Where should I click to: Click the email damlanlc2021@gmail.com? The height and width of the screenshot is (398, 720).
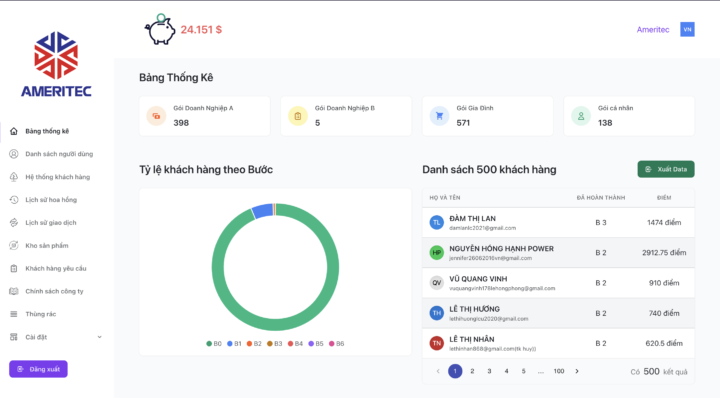(x=482, y=228)
